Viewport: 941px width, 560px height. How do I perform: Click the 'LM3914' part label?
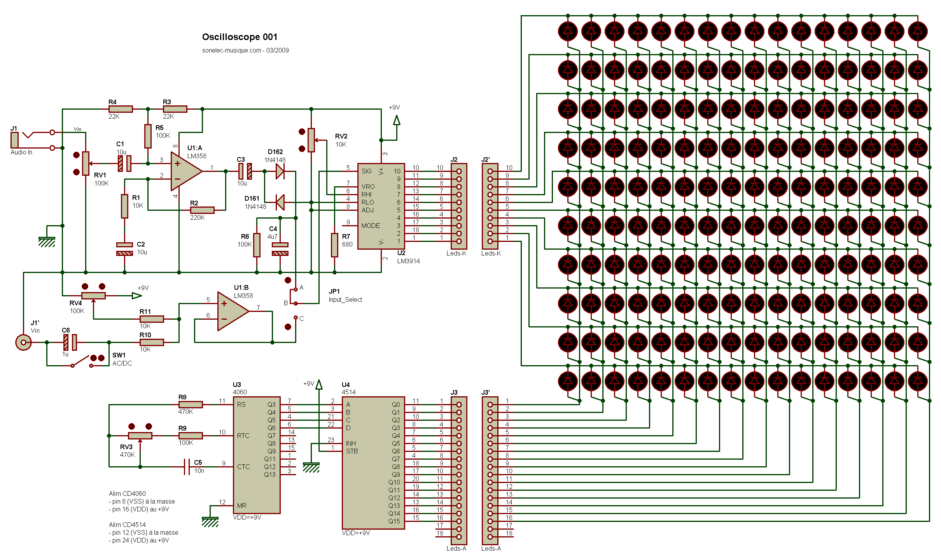tap(408, 261)
